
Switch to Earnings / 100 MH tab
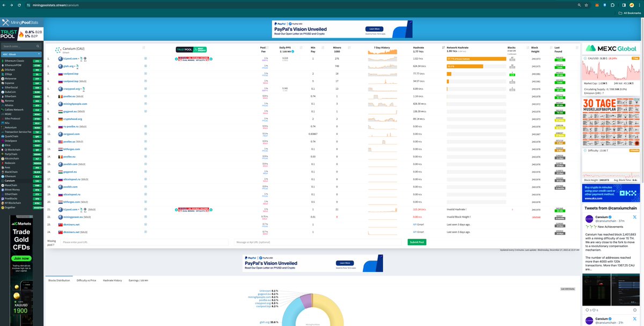(138, 280)
